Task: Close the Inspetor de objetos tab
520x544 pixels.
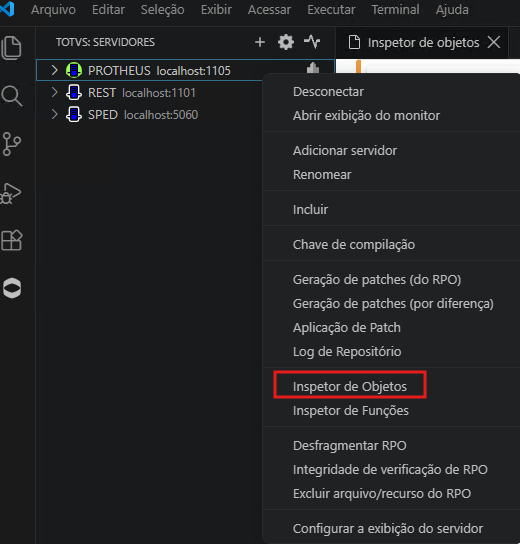Action: click(494, 42)
